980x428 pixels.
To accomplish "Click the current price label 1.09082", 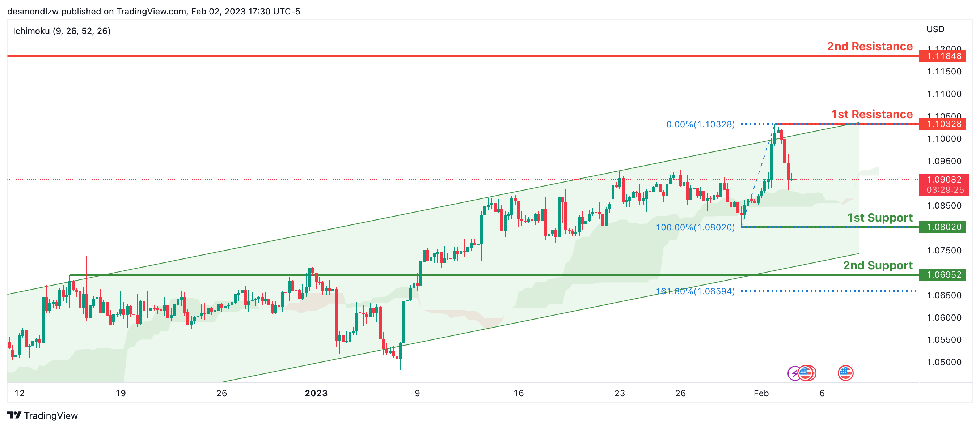I will tap(943, 180).
